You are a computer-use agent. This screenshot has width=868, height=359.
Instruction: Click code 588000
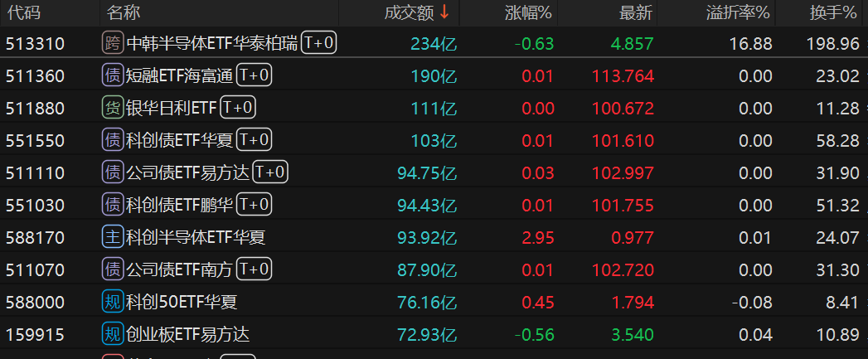(36, 303)
